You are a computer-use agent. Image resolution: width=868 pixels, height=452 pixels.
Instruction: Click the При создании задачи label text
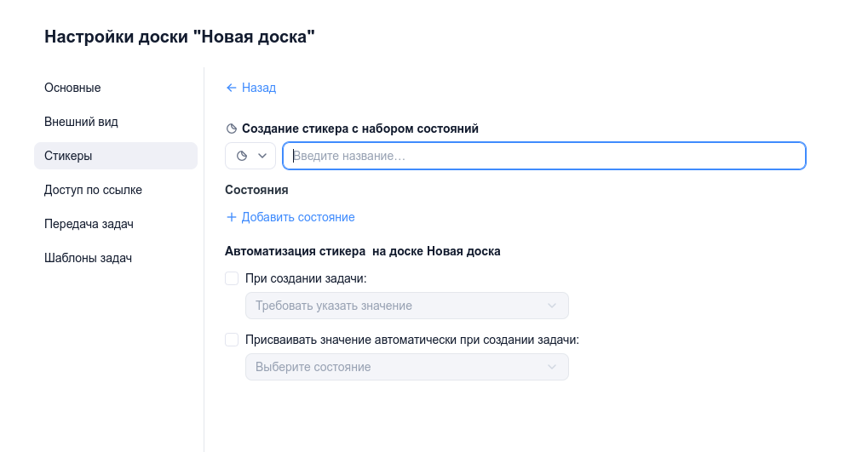point(305,278)
